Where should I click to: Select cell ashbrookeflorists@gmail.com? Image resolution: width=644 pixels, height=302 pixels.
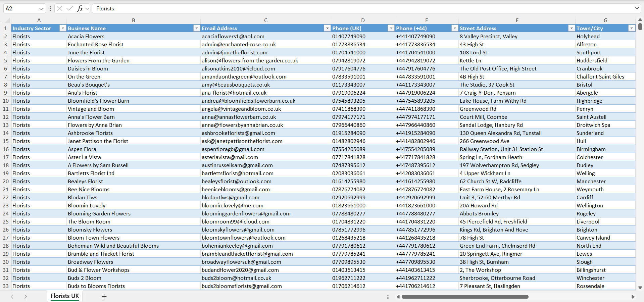(266, 133)
